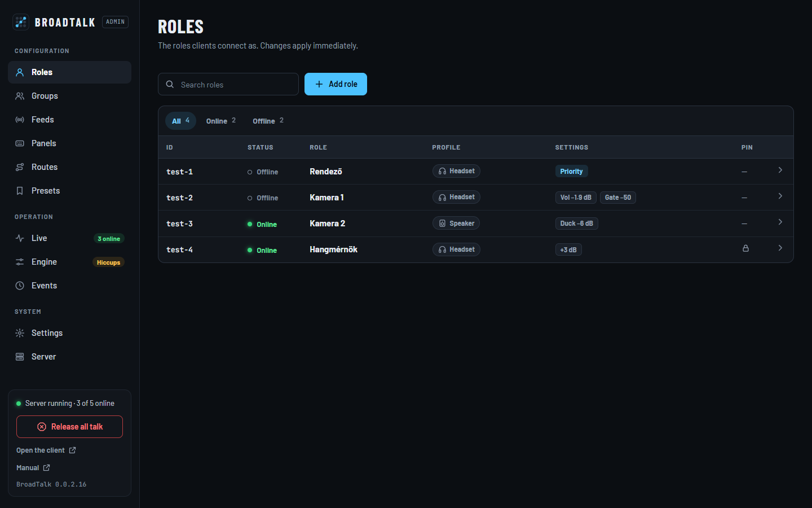
Task: Release all talk now
Action: point(69,427)
